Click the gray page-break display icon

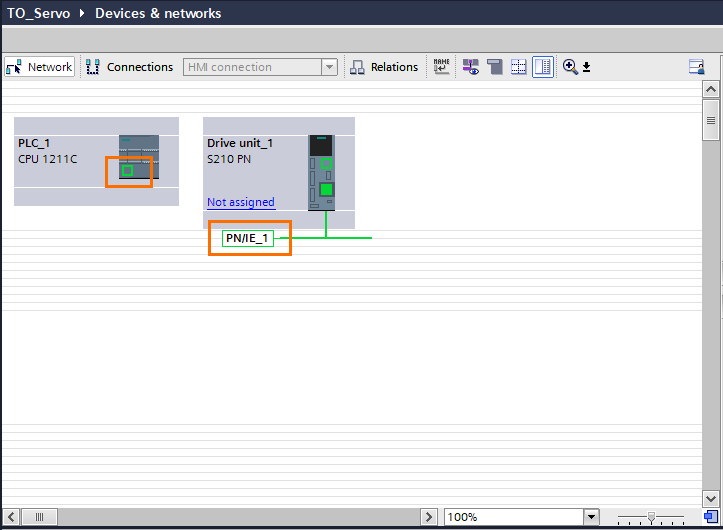click(x=495, y=67)
